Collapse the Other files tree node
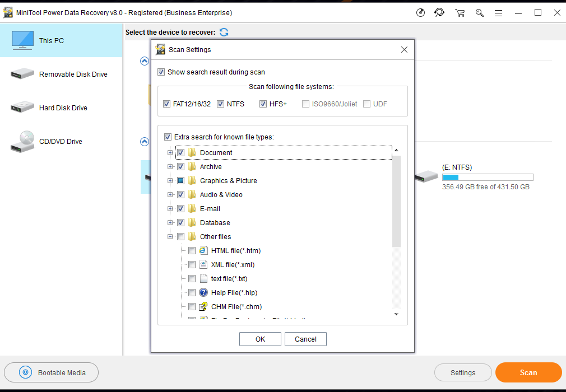Screen dimensions: 566x392 pos(170,237)
